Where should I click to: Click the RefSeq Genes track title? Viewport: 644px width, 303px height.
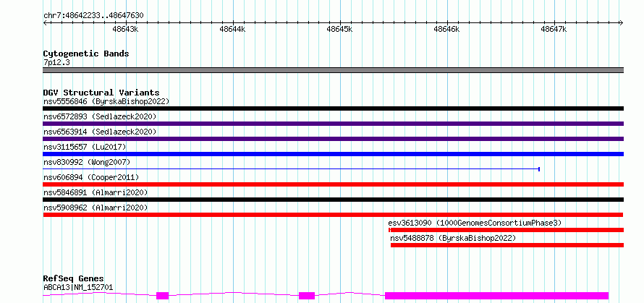click(74, 279)
